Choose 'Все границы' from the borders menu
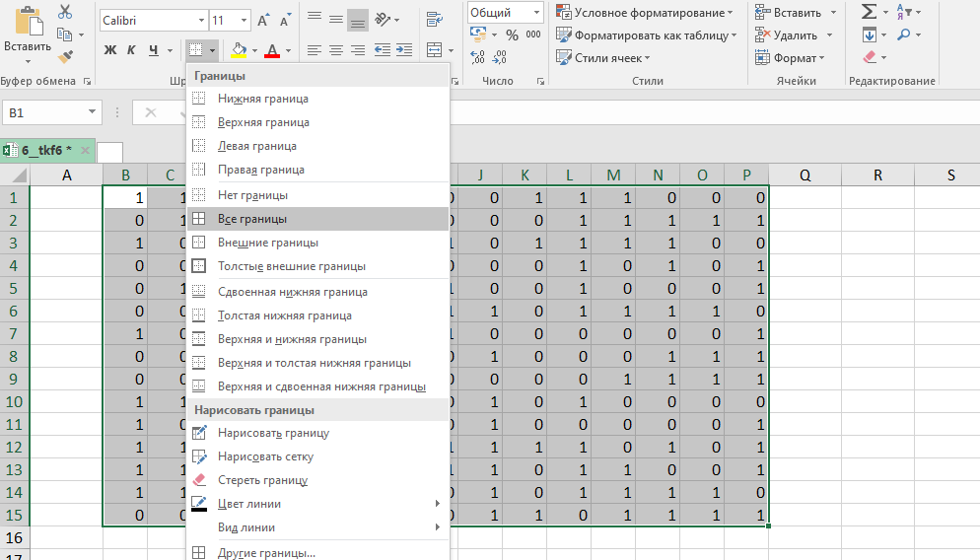Image resolution: width=980 pixels, height=560 pixels. click(252, 219)
